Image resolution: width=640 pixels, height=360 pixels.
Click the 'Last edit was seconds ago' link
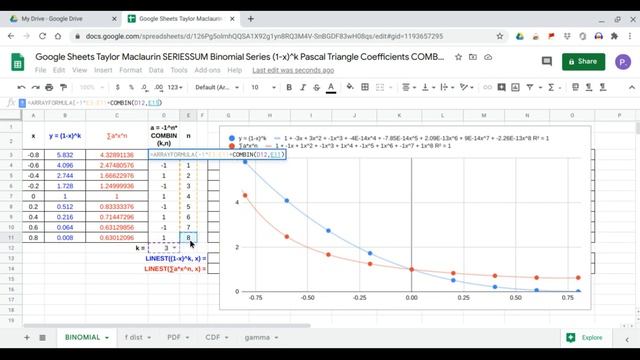pos(293,70)
